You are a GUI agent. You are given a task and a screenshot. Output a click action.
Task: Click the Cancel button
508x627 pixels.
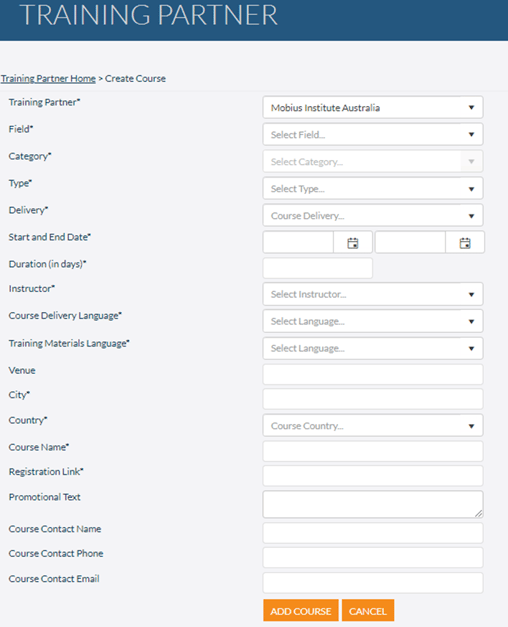pyautogui.click(x=368, y=611)
